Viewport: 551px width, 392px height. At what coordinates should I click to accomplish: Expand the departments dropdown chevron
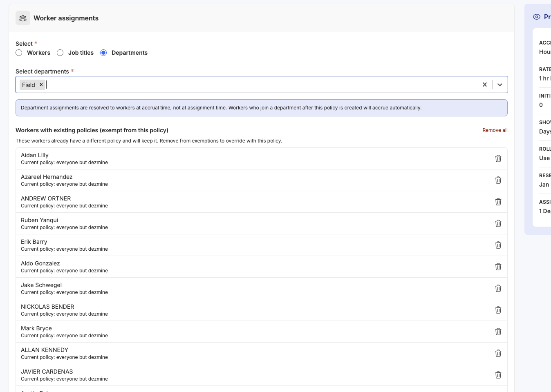click(499, 85)
